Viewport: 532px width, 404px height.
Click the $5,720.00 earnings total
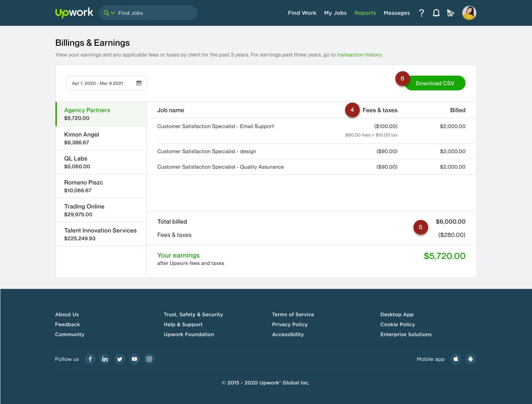click(x=444, y=256)
